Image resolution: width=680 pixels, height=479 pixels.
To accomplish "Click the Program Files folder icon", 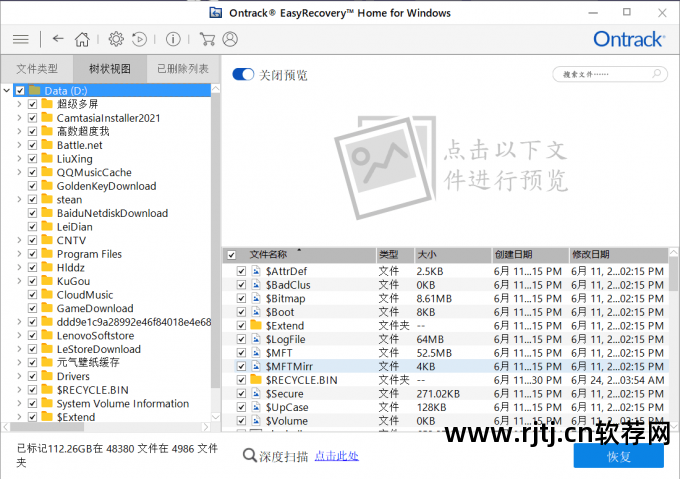I will [47, 254].
